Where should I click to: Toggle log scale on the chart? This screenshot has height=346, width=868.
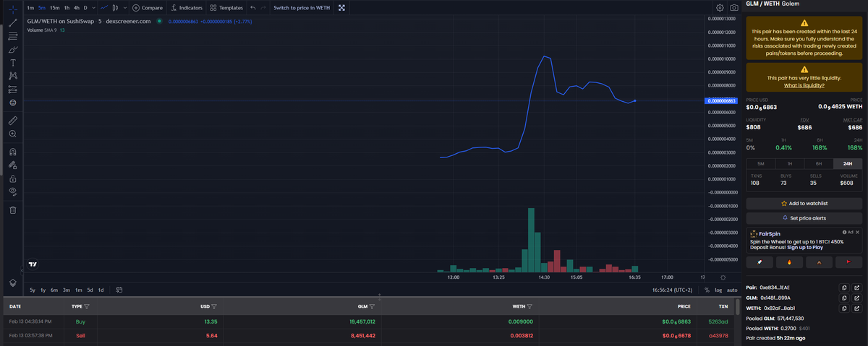click(x=718, y=290)
